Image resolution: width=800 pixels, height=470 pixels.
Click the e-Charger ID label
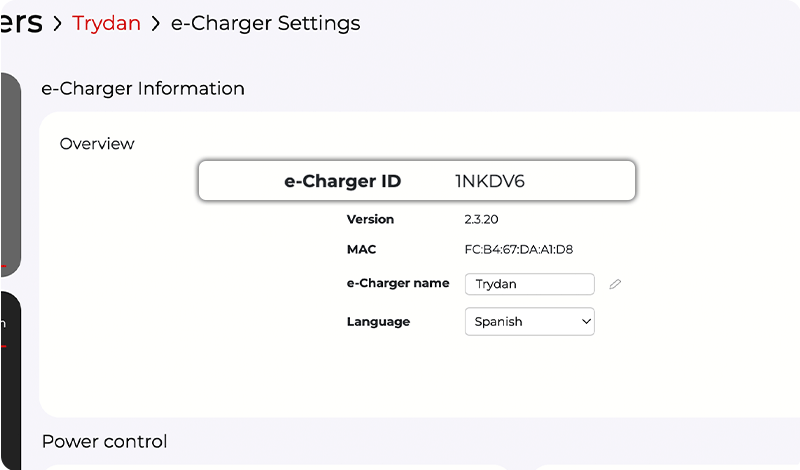343,181
